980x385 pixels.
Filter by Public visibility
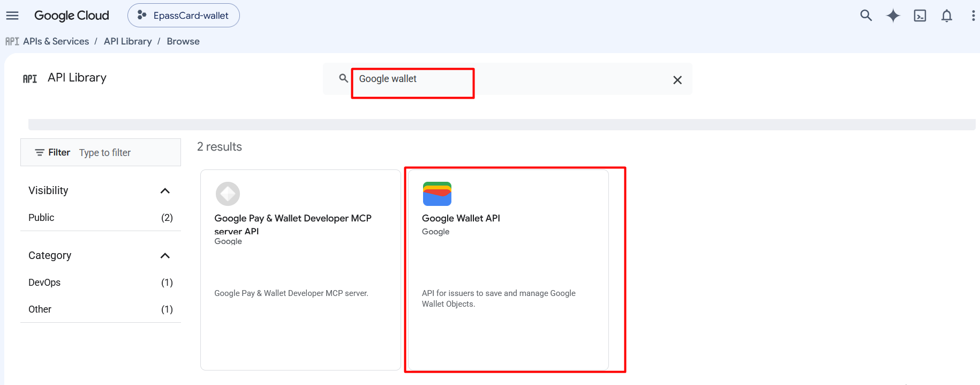point(101,218)
